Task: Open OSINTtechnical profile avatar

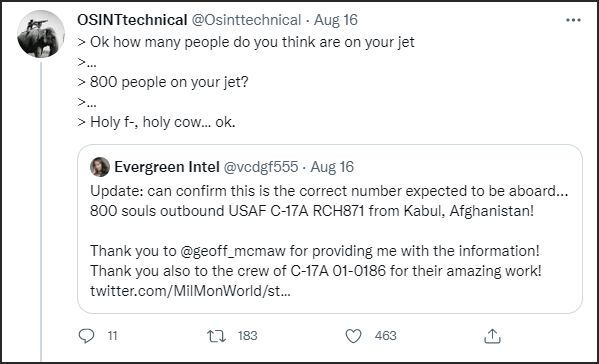Action: (41, 34)
